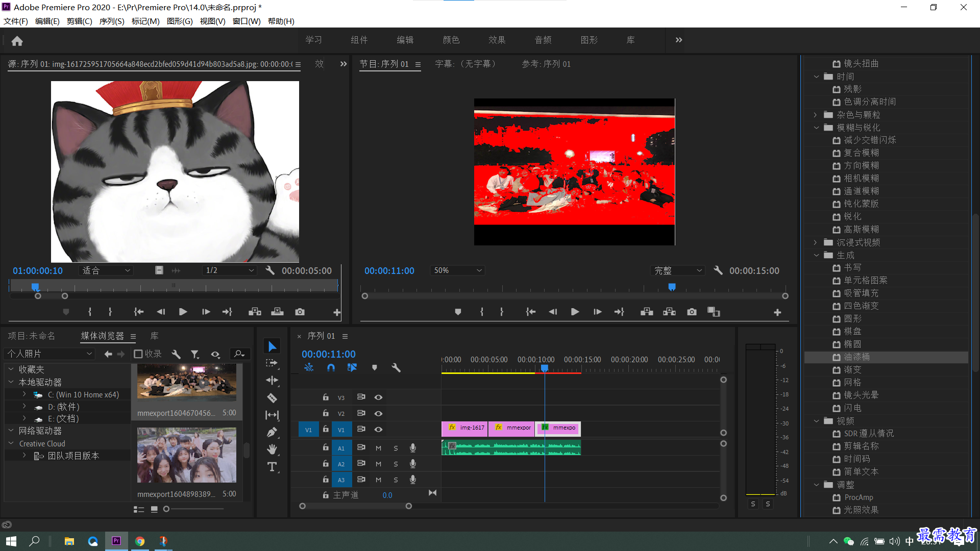Image resolution: width=980 pixels, height=551 pixels.
Task: Select the Slip tool
Action: pos(272,415)
